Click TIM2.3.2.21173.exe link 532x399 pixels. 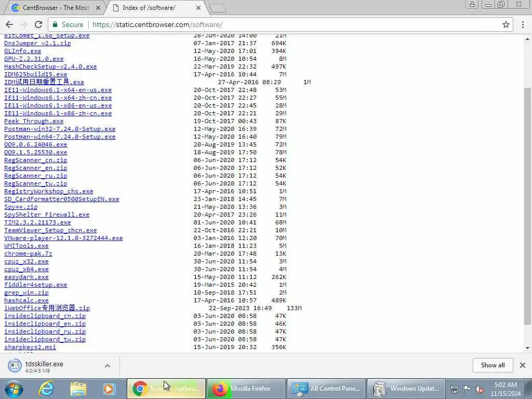37,222
